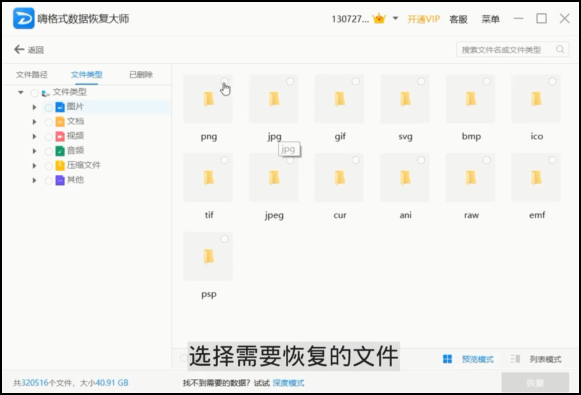Select the ani folder radio button
The width and height of the screenshot is (581, 395).
[421, 160]
